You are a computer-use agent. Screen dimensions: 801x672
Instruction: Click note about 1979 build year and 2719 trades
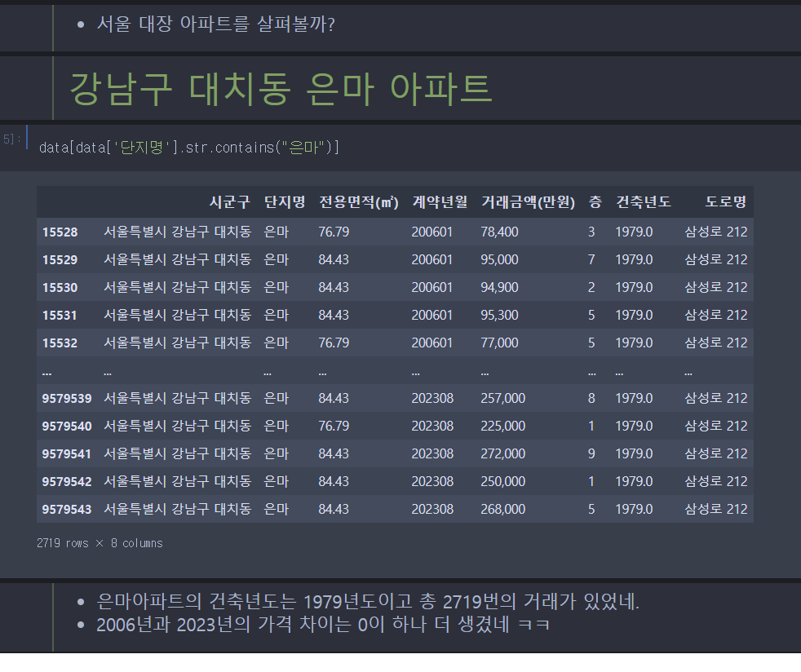tap(368, 602)
